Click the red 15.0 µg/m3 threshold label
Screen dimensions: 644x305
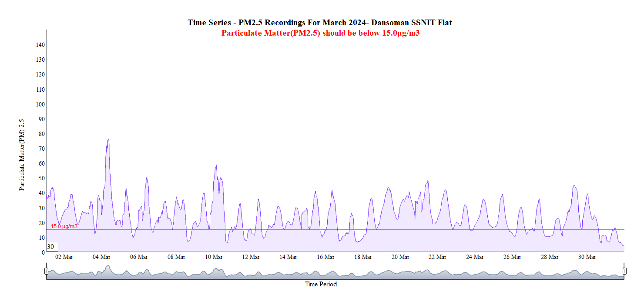[x=64, y=226]
